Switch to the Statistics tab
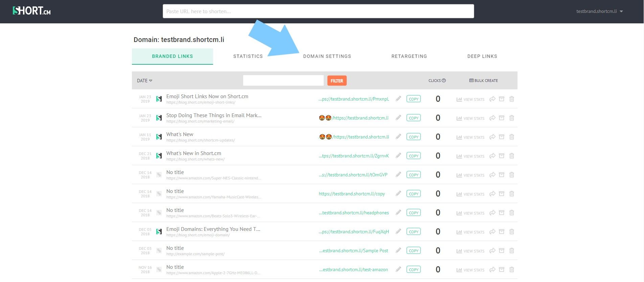This screenshot has width=644, height=282. click(x=248, y=56)
